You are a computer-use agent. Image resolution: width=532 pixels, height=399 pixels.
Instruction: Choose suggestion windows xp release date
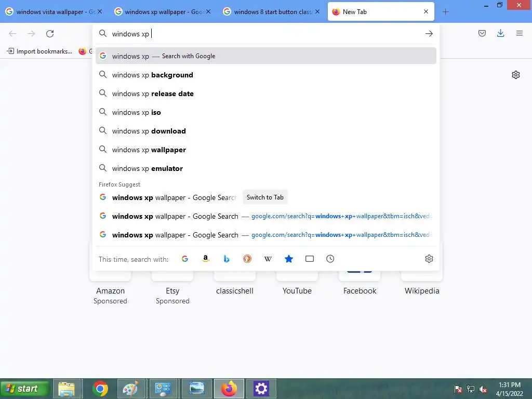click(x=265, y=94)
